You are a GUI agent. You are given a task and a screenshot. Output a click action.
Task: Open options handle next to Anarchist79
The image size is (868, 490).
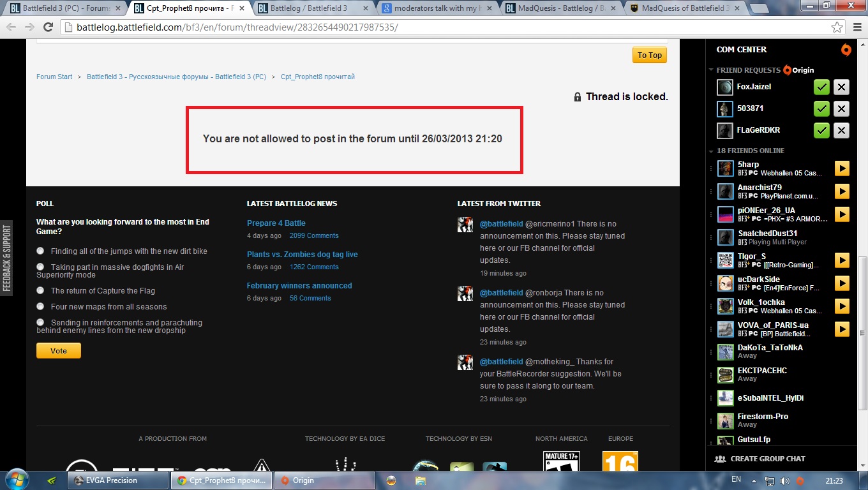(x=712, y=191)
